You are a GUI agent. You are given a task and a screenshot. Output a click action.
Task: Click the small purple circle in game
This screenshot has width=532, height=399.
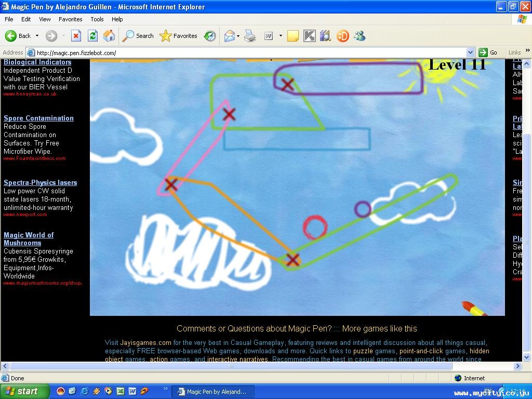[x=363, y=209]
